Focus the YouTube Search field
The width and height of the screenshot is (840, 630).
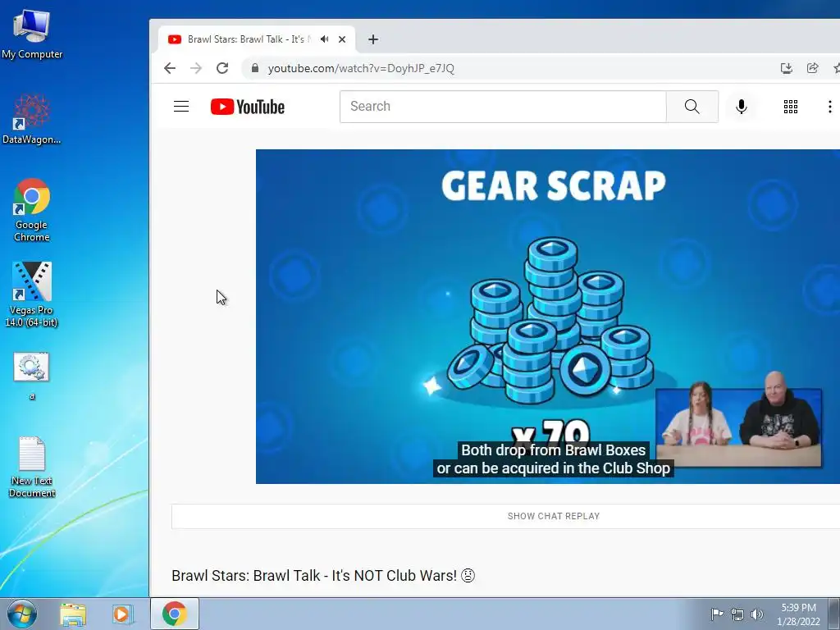[503, 106]
